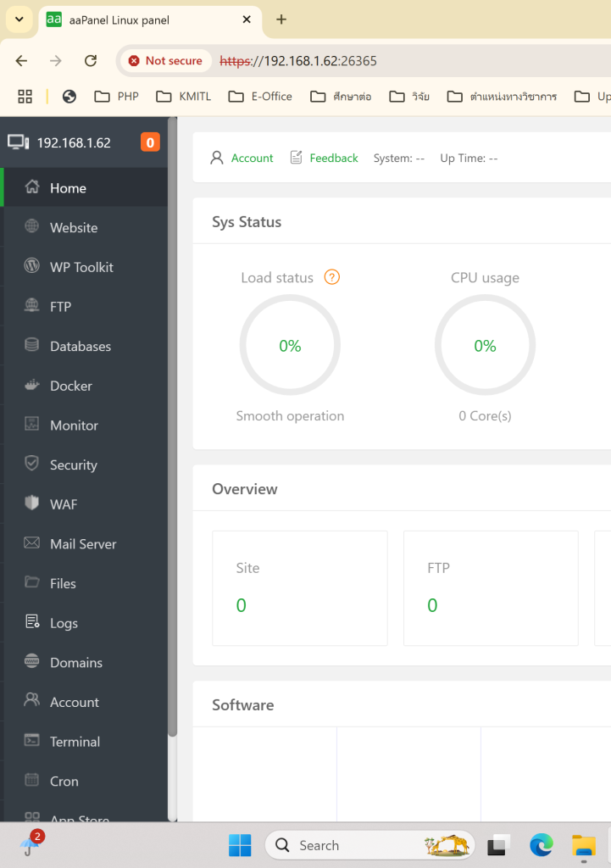This screenshot has width=611, height=868.
Task: Click the browser Forward arrow
Action: click(x=56, y=61)
